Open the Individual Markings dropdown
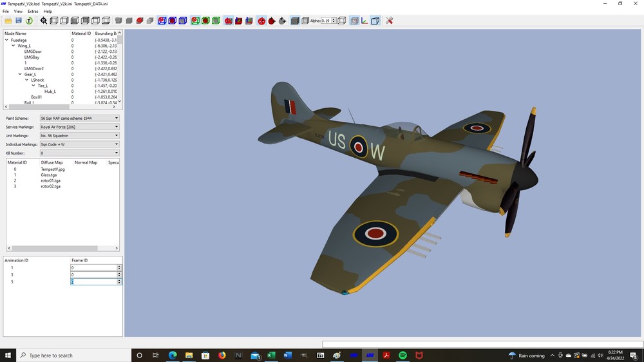This screenshot has height=362, width=644. tap(80, 144)
